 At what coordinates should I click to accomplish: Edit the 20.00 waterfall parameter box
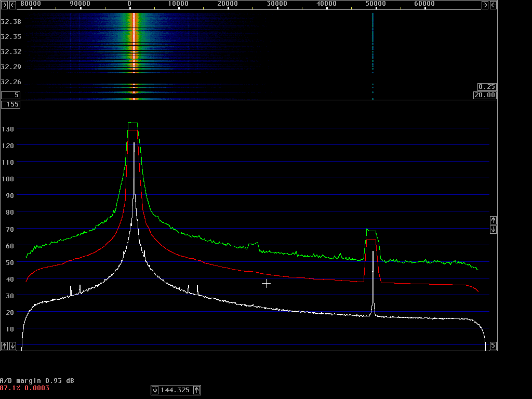[x=485, y=95]
